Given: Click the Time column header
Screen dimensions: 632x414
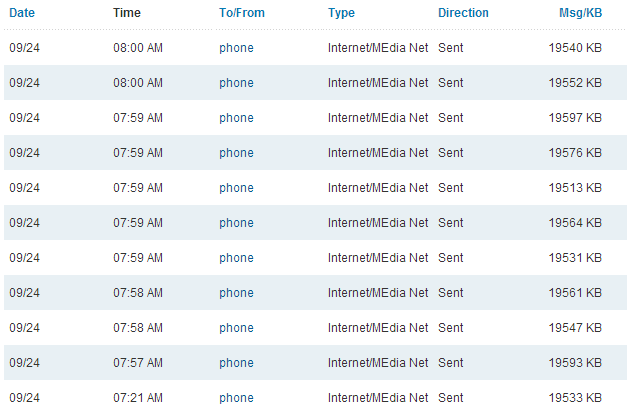Looking at the screenshot, I should point(127,13).
